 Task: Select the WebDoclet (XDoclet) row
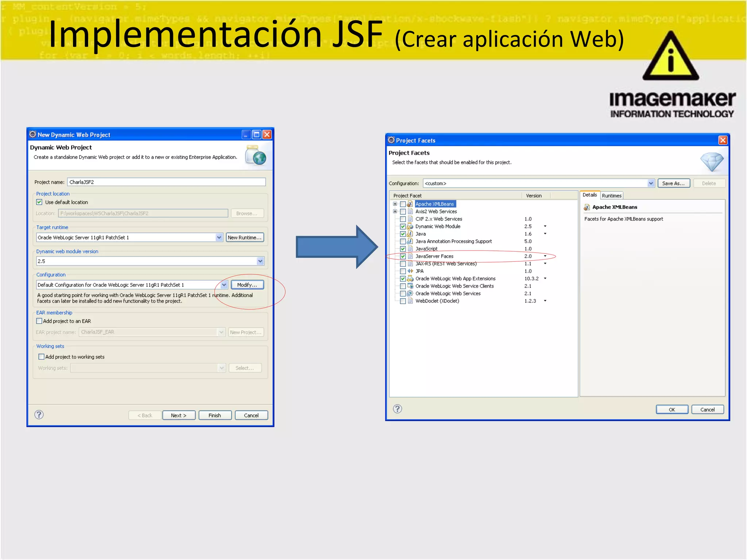click(x=437, y=301)
